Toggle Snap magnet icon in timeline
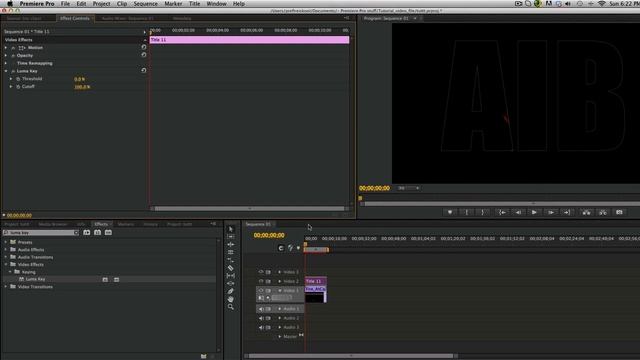The height and width of the screenshot is (360, 640). click(x=281, y=248)
